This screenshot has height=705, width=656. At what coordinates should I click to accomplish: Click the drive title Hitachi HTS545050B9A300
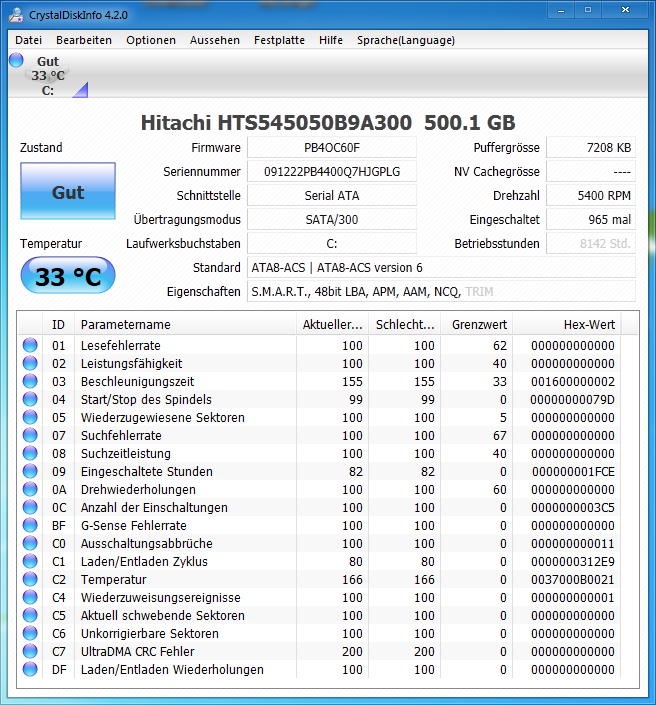tap(276, 123)
